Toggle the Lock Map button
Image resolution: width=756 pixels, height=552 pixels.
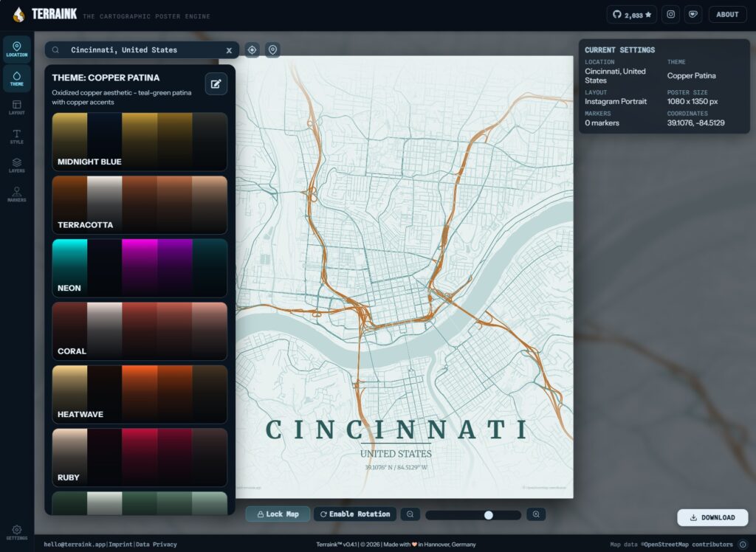click(x=278, y=514)
